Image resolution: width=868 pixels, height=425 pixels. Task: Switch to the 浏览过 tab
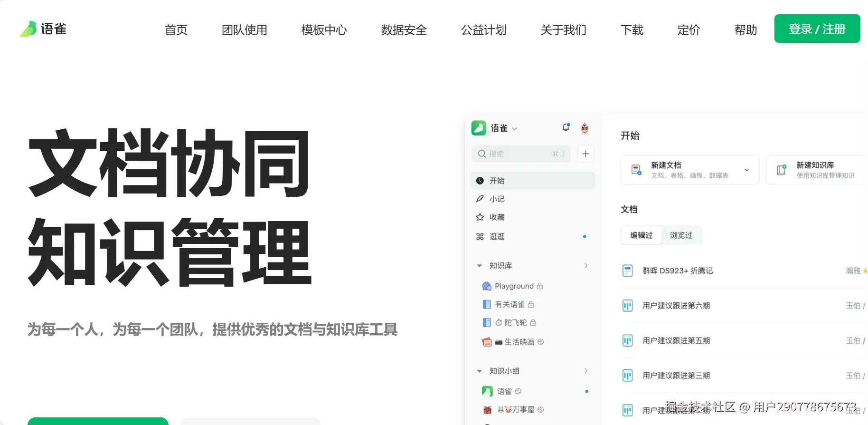pyautogui.click(x=681, y=235)
